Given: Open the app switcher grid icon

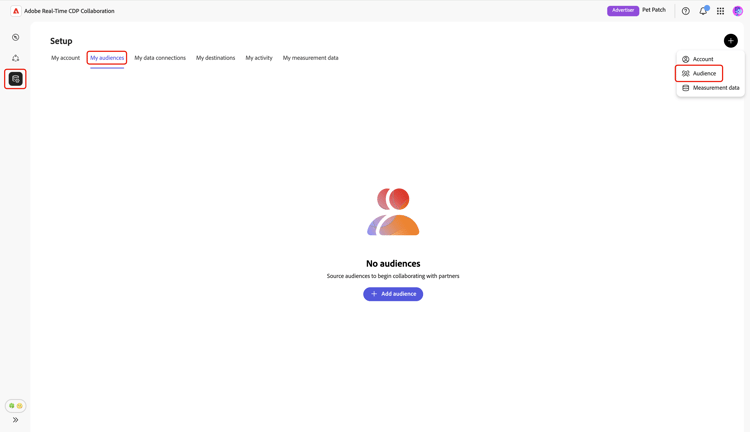Looking at the screenshot, I should point(720,11).
